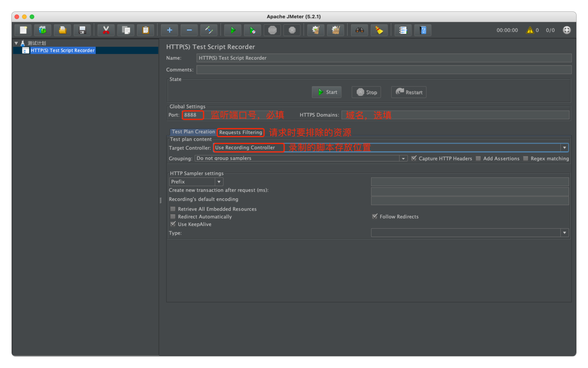Click the Clear All results icon
This screenshot has width=588, height=368.
335,30
